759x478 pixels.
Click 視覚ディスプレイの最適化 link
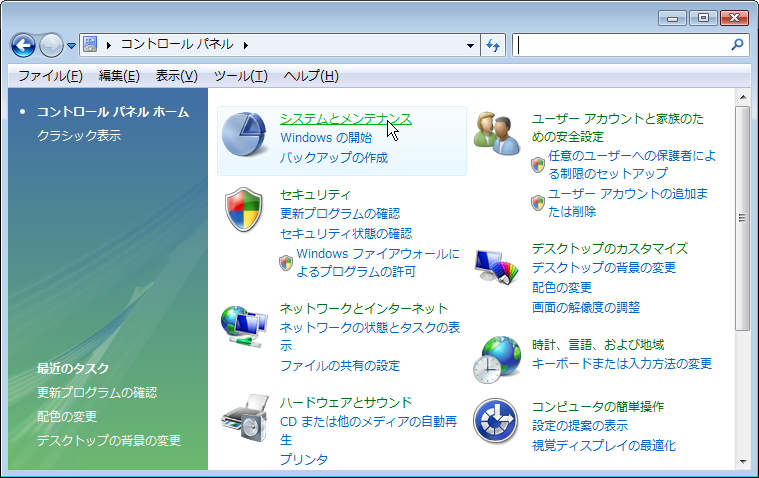point(604,446)
